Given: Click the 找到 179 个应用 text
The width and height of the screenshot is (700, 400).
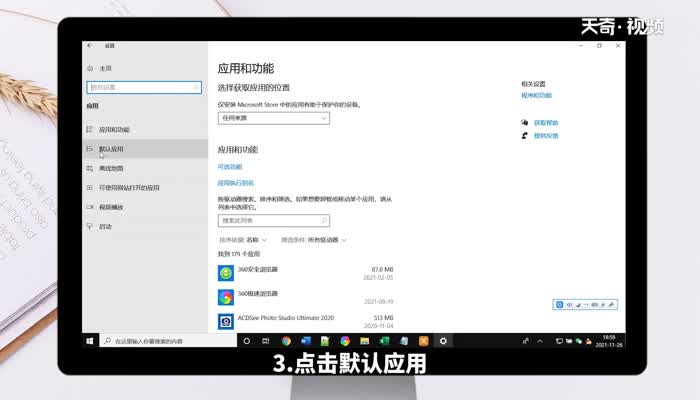Looking at the screenshot, I should (239, 254).
